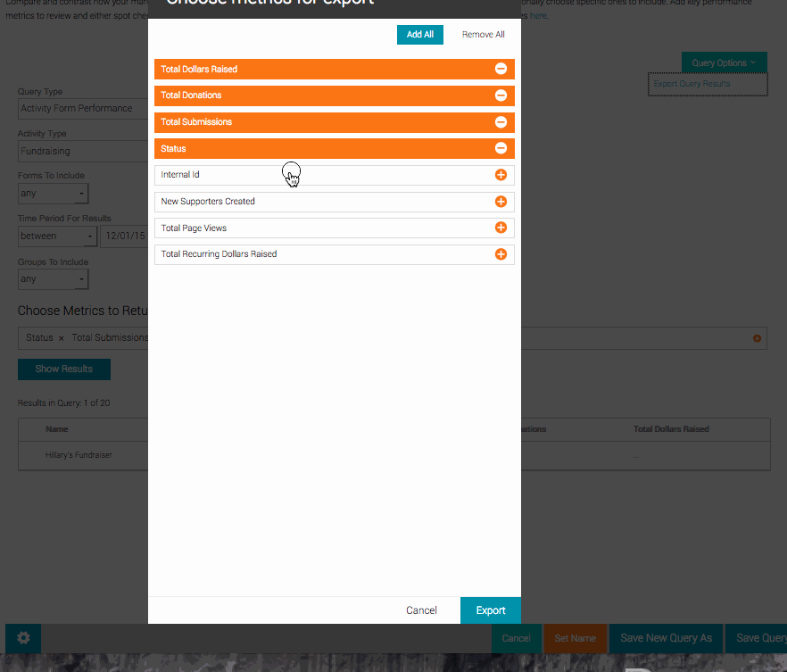Click plus icon in metrics field
This screenshot has width=787, height=672.
tap(757, 338)
